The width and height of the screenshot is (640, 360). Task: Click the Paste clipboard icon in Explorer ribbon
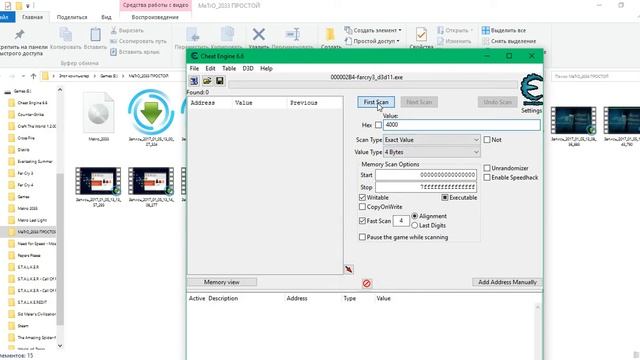96,35
